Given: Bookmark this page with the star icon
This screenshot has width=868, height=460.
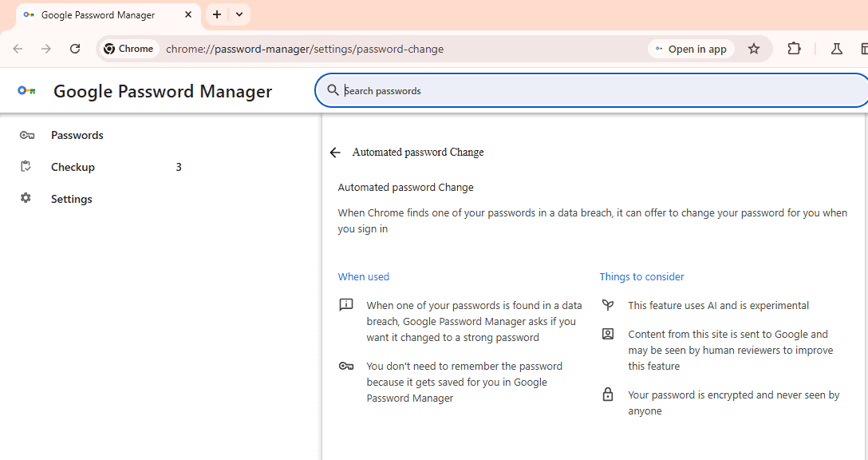Looking at the screenshot, I should tap(753, 49).
